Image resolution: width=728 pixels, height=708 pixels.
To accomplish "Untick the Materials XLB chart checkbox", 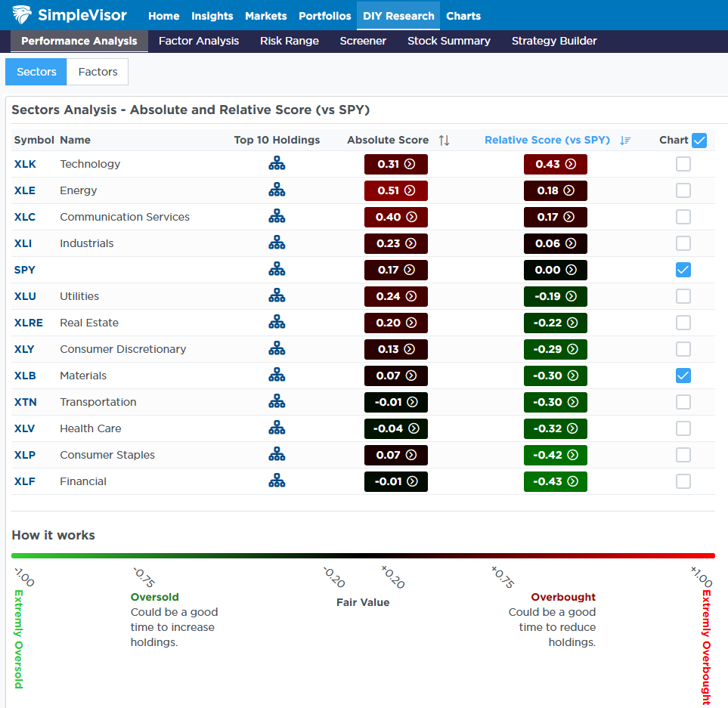I will 683,376.
